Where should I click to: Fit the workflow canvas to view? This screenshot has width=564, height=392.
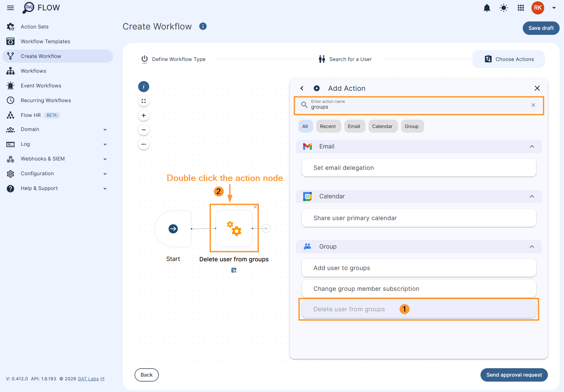(x=144, y=101)
